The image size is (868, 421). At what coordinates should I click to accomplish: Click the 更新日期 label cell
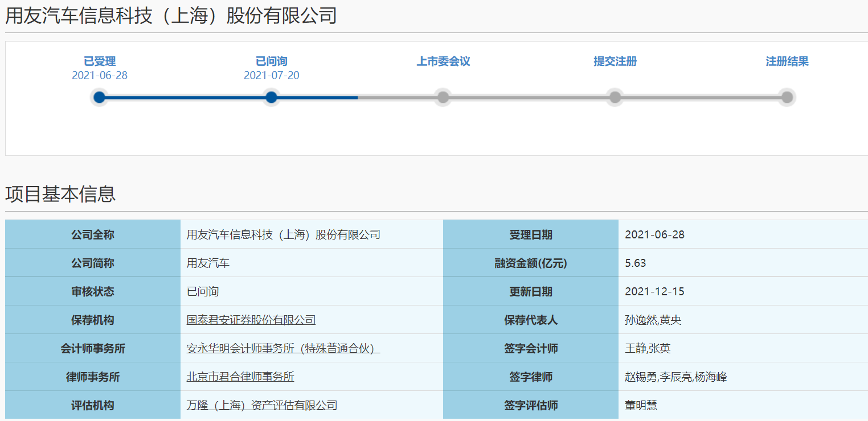[531, 291]
